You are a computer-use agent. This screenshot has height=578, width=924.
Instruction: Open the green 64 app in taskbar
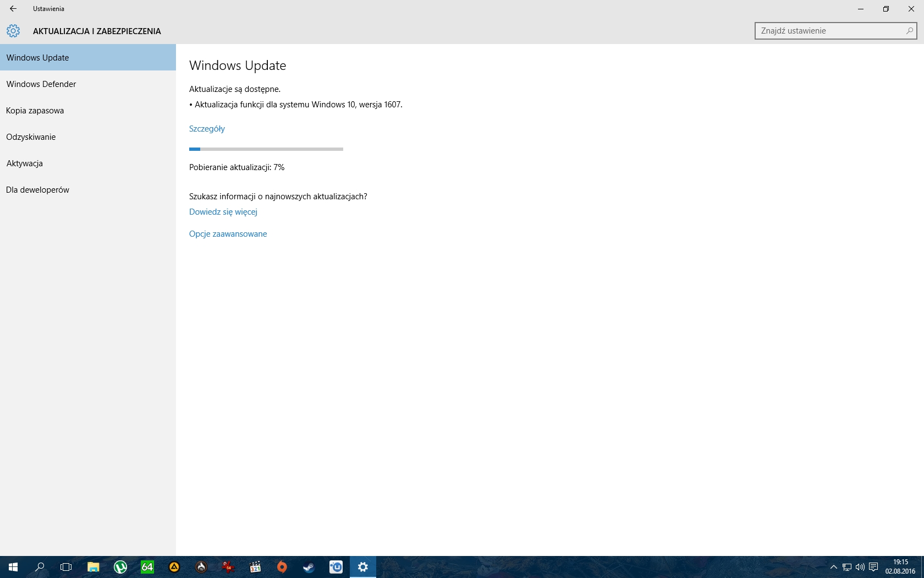[x=147, y=567]
